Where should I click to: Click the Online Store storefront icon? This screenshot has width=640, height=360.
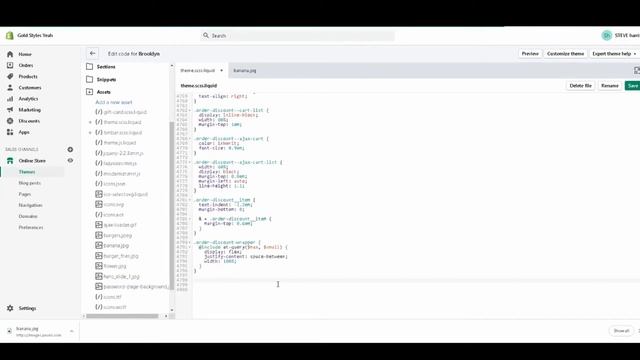[10, 161]
